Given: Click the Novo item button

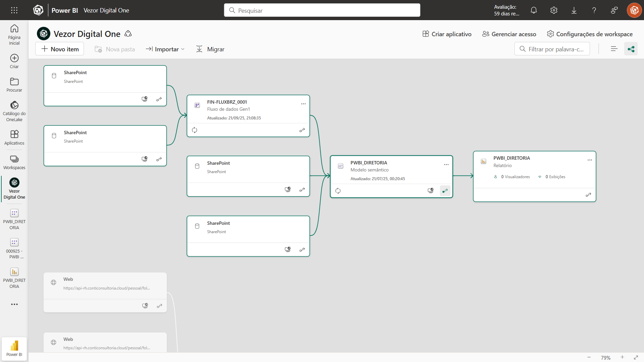Looking at the screenshot, I should (60, 49).
